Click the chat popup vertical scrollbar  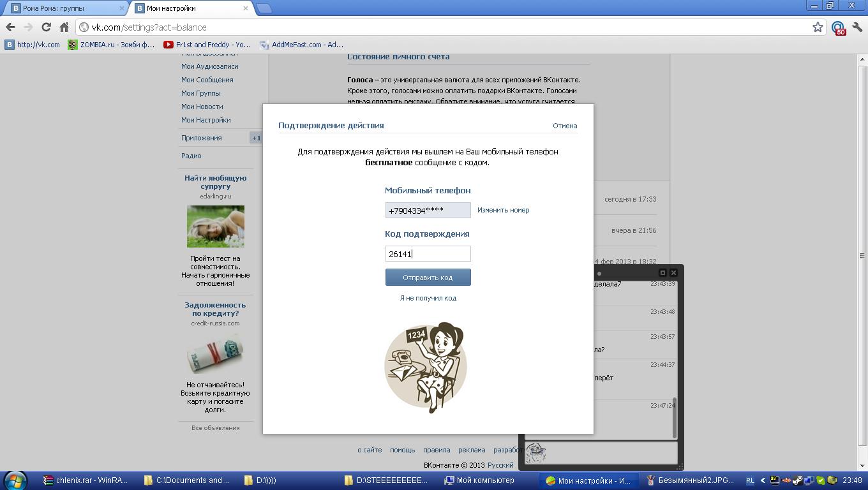(x=674, y=418)
